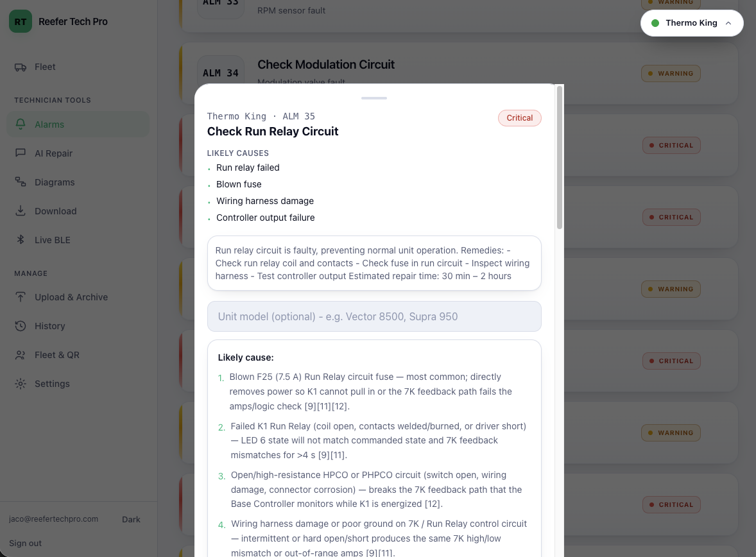Click the chevron beside Thermo King

coord(728,23)
